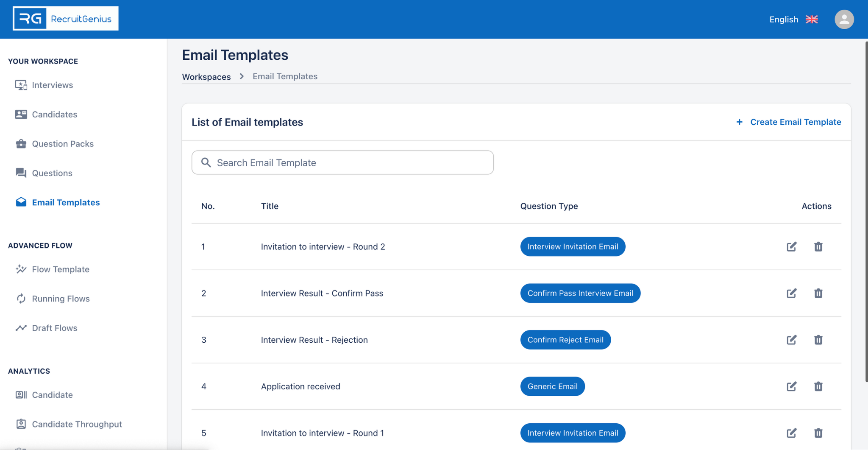Image resolution: width=868 pixels, height=464 pixels.
Task: Delete the Application received template
Action: [x=818, y=386]
